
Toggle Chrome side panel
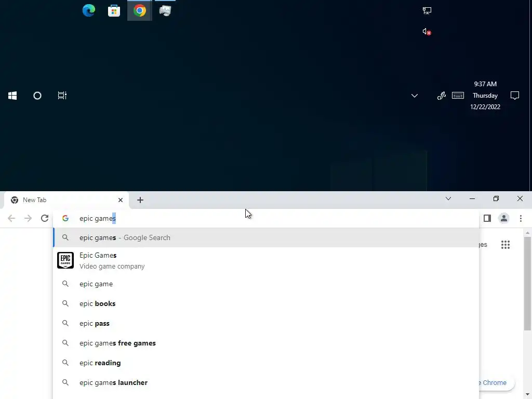click(x=487, y=218)
